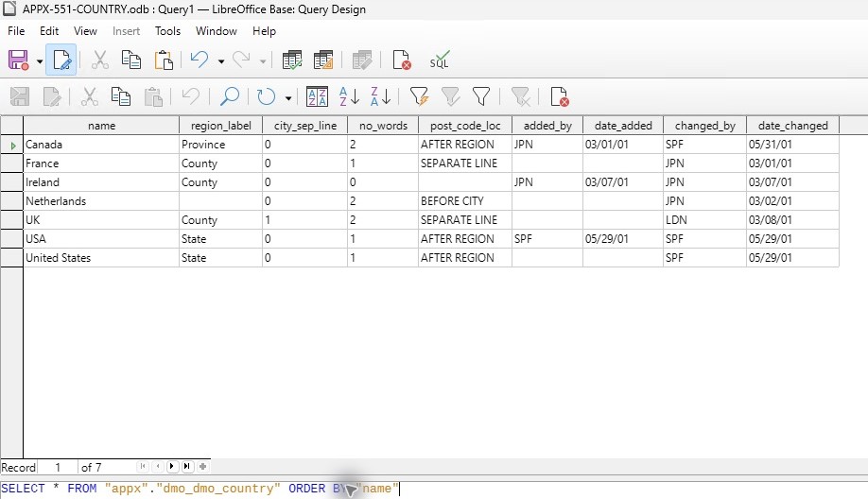
Task: Click the record number input field
Action: tap(57, 468)
